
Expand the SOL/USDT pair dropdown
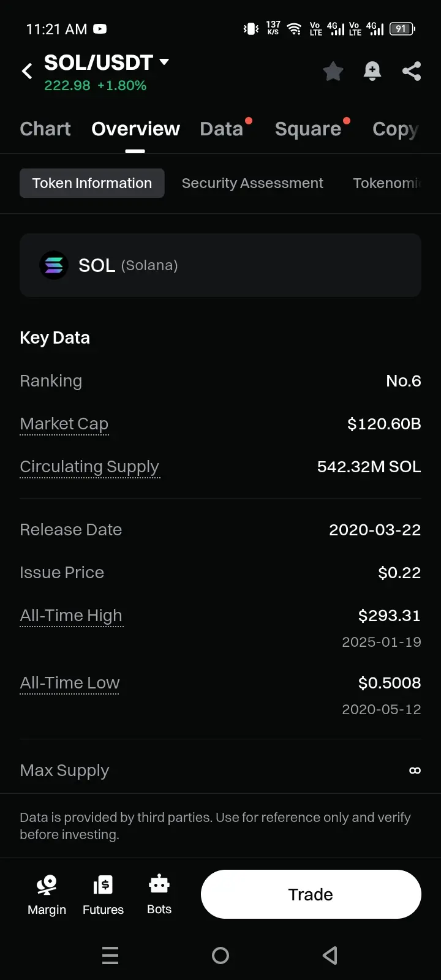164,62
